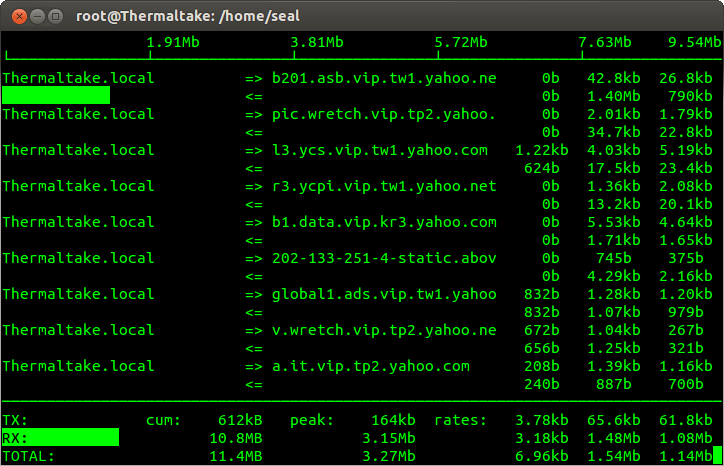
Task: Click the 10.8MB cumulative RX value
Action: coord(235,438)
